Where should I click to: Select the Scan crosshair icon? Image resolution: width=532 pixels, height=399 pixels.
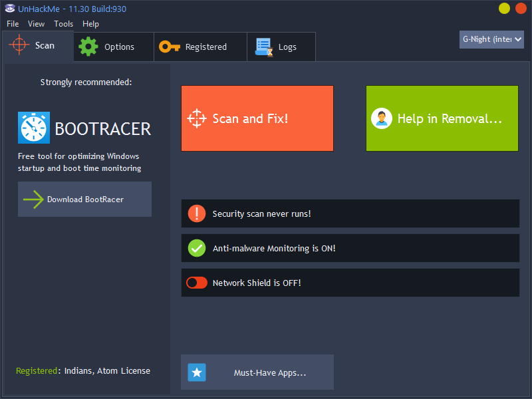pyautogui.click(x=19, y=45)
